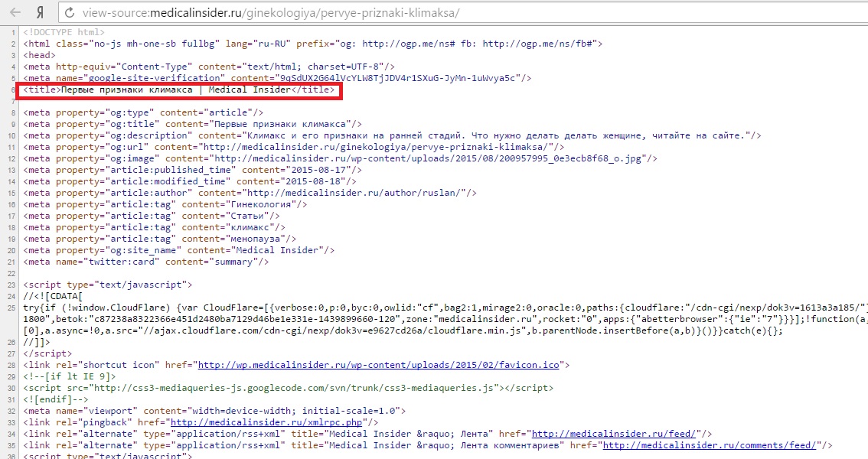
Task: Click the google-site-verification meta line
Action: click(277, 78)
